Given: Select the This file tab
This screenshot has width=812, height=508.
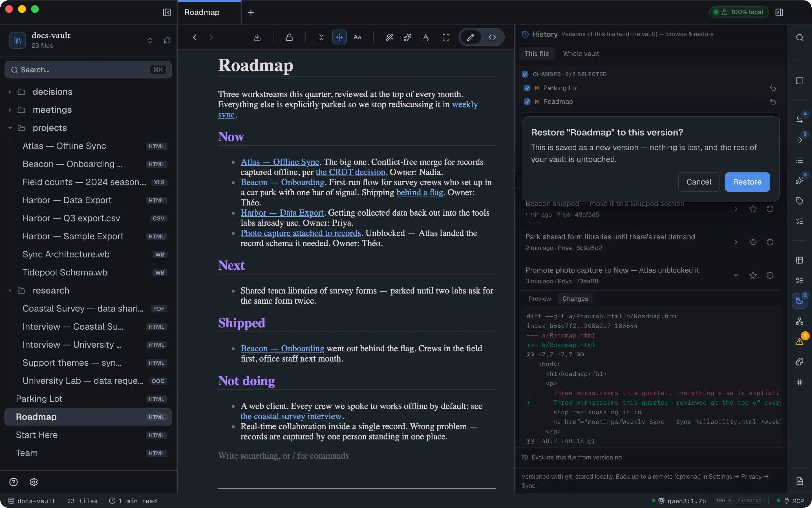Looking at the screenshot, I should click(537, 54).
